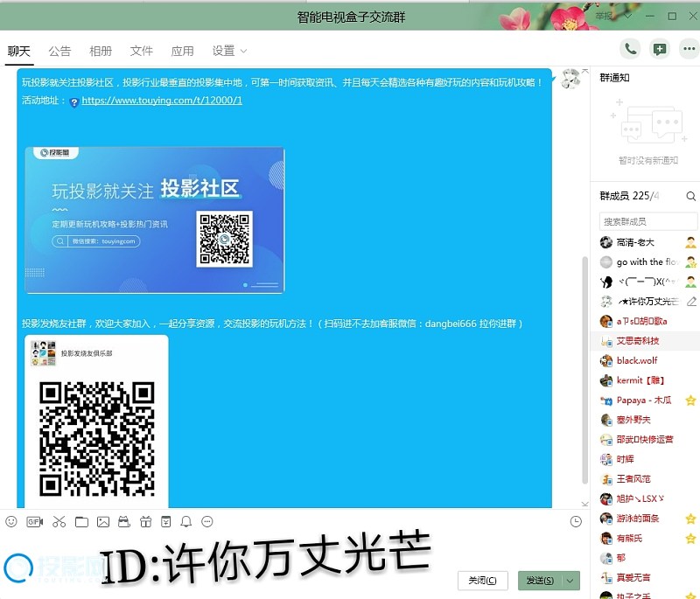Open the 相册 tab
Screen dimensions: 700x599
(x=101, y=51)
